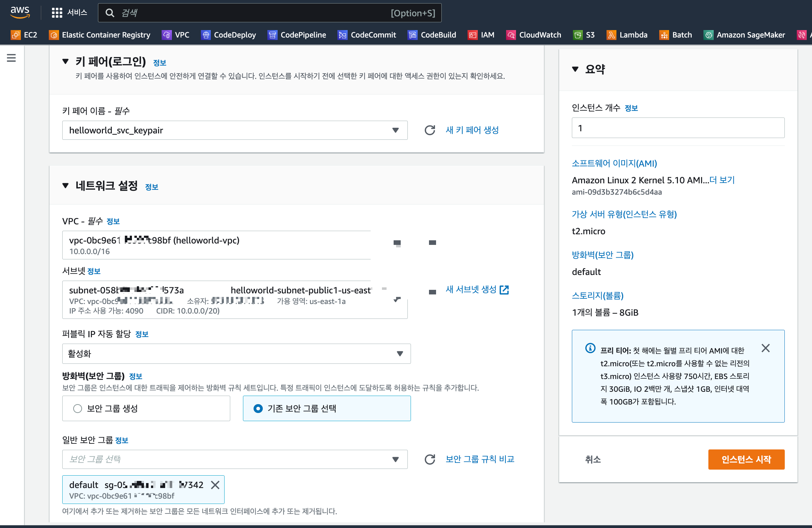Open the auto-assign public IP dropdown
The image size is (812, 528).
pos(236,354)
